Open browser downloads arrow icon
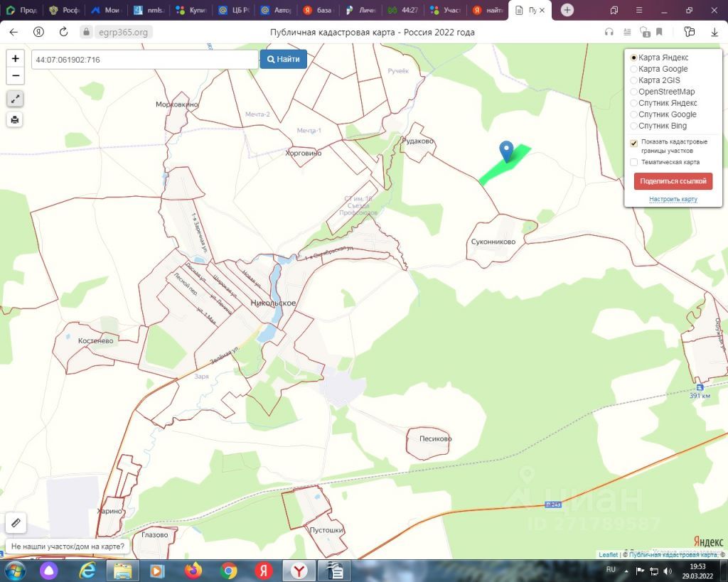Screen dimensions: 728x582 point(714,32)
